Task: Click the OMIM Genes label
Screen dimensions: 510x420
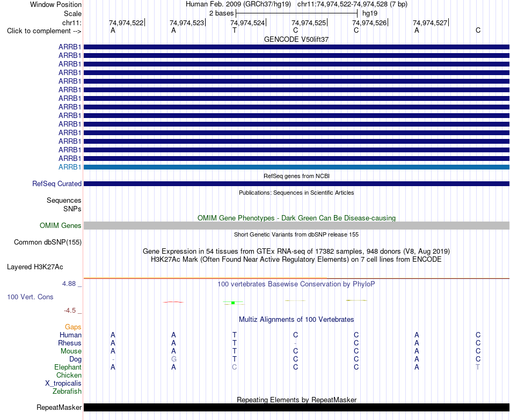Action: [60, 226]
